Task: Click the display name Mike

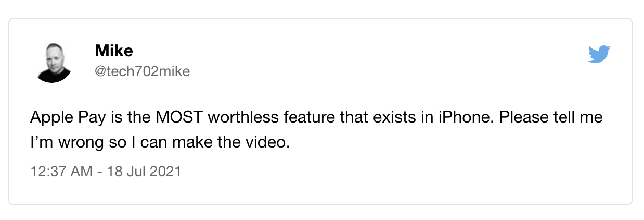Action: point(114,51)
